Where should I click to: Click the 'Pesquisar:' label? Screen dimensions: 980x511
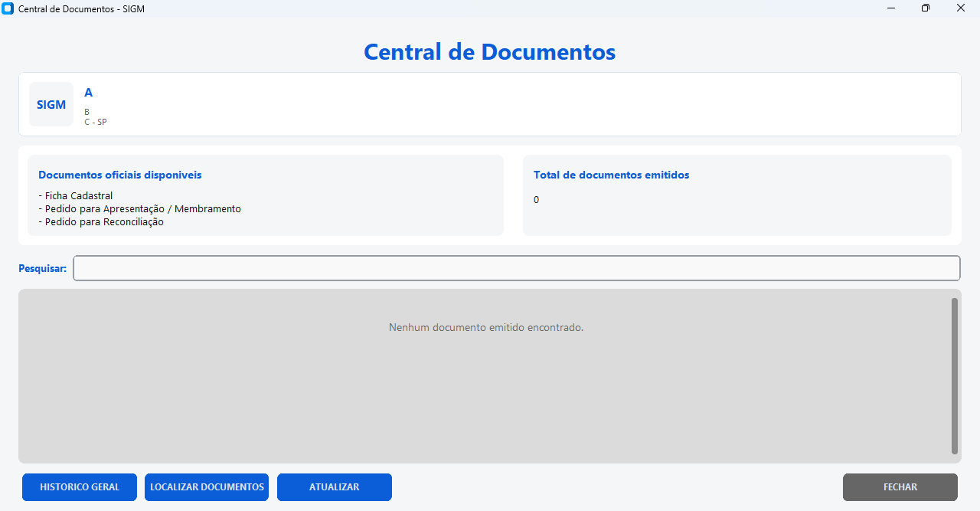43,268
